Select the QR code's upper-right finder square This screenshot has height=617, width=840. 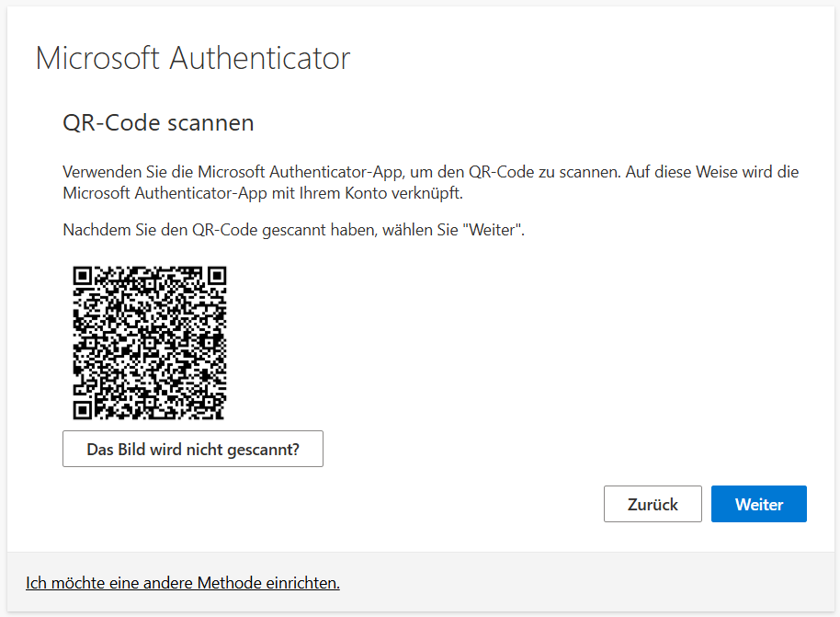tap(217, 276)
